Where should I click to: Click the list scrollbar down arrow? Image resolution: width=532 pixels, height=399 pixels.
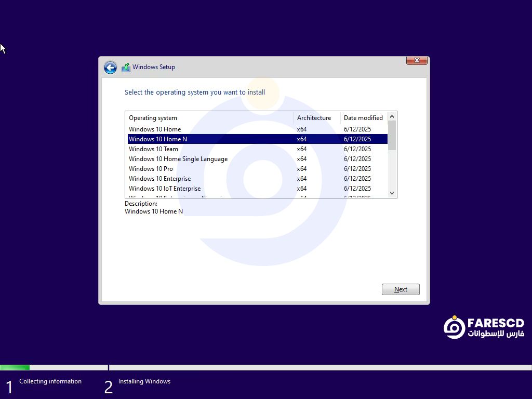[392, 193]
